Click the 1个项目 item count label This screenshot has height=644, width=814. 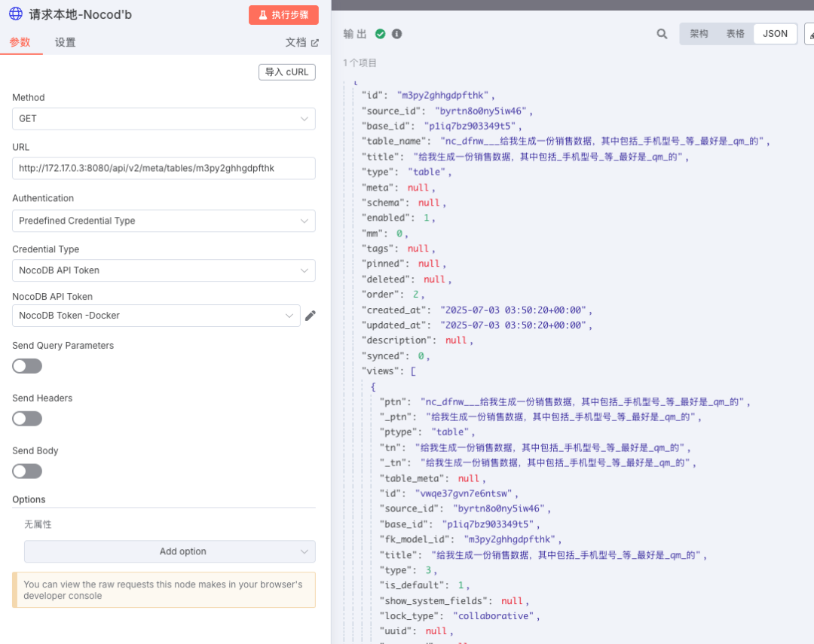click(360, 63)
